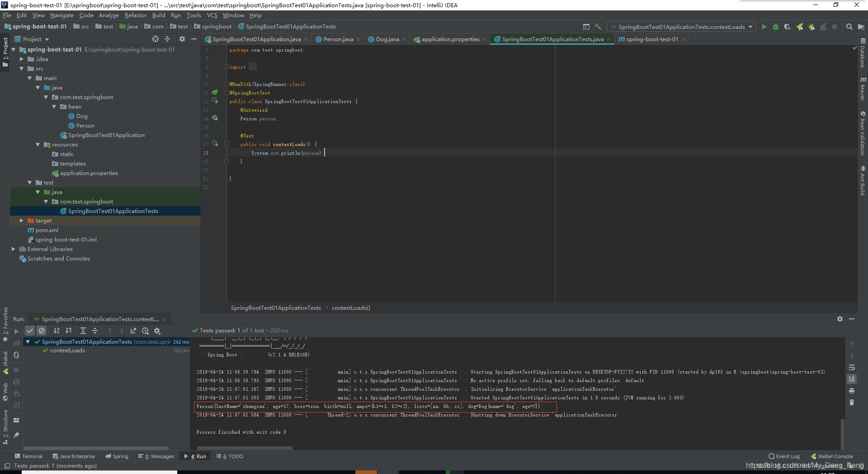Pin the Run tab with the pin icon
Screen dimensions: 868x474
[16, 435]
